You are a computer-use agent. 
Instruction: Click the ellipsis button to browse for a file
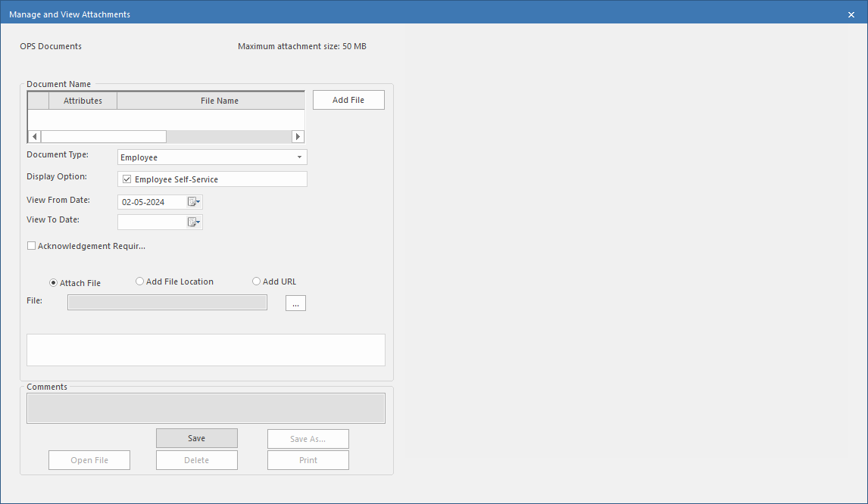coord(295,303)
